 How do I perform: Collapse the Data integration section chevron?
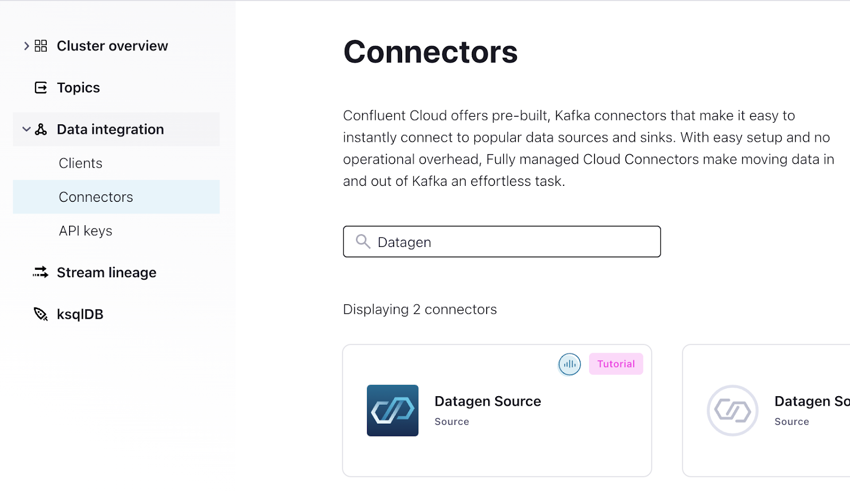(27, 129)
